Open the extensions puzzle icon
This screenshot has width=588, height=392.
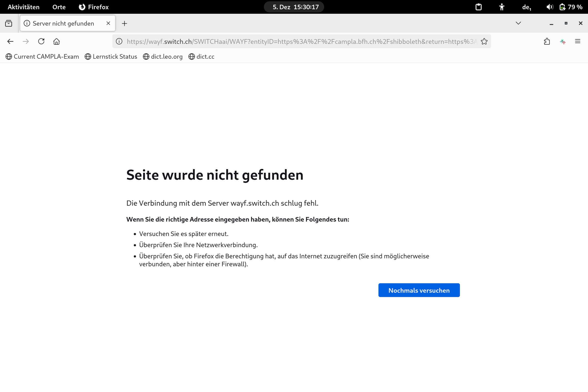click(547, 41)
